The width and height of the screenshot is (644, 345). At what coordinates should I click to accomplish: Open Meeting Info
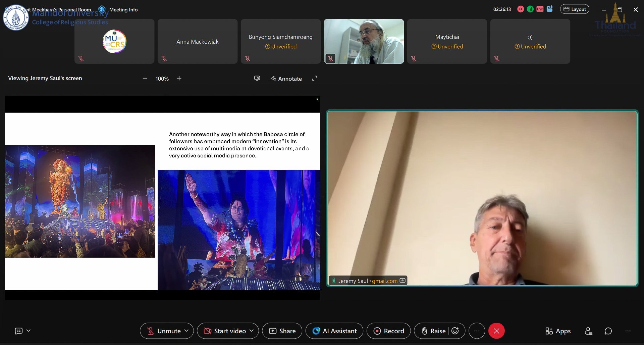[x=123, y=10]
